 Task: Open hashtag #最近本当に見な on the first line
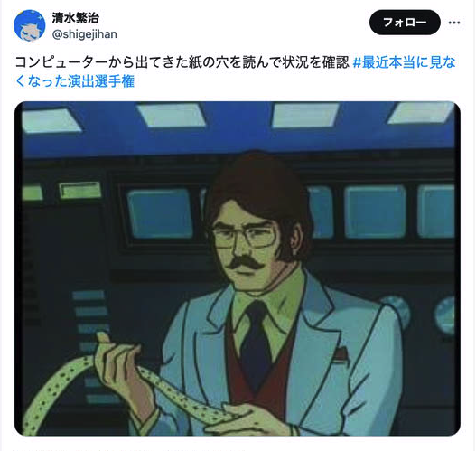pyautogui.click(x=405, y=62)
